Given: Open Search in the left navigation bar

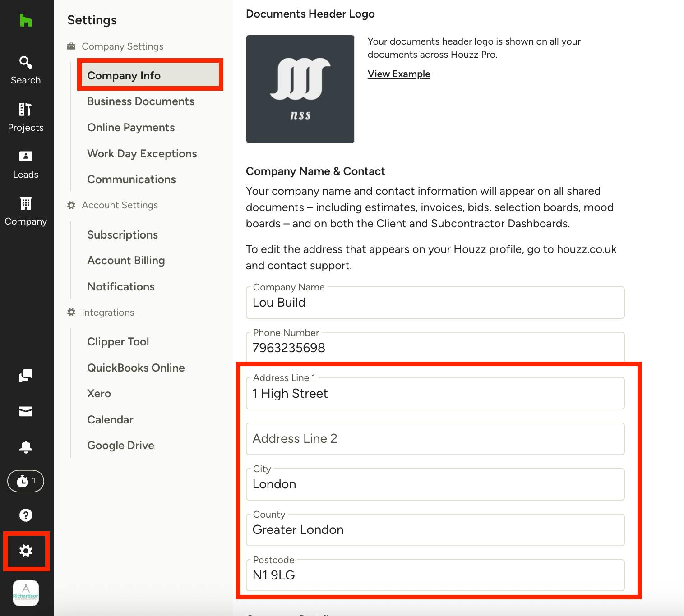Looking at the screenshot, I should pyautogui.click(x=26, y=70).
